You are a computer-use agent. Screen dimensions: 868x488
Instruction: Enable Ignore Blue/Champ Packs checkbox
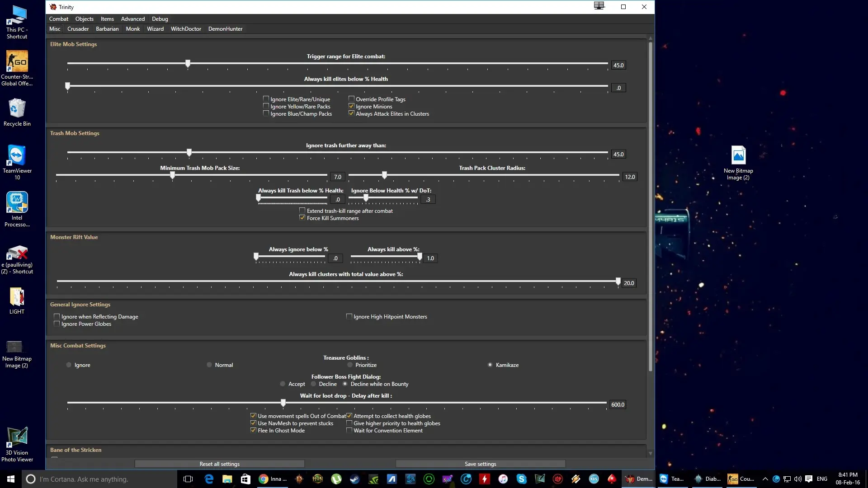click(x=266, y=113)
